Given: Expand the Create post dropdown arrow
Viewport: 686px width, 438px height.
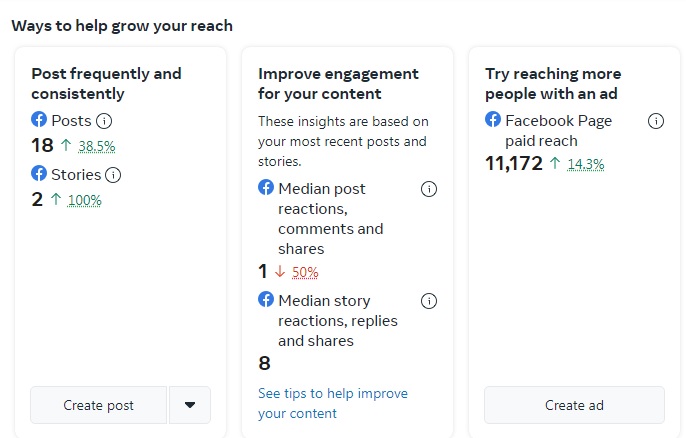Looking at the screenshot, I should pos(190,405).
